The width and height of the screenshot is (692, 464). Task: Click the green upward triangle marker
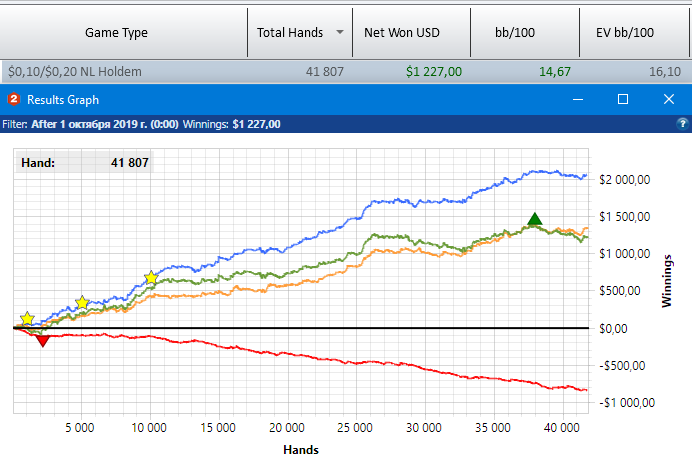point(534,219)
